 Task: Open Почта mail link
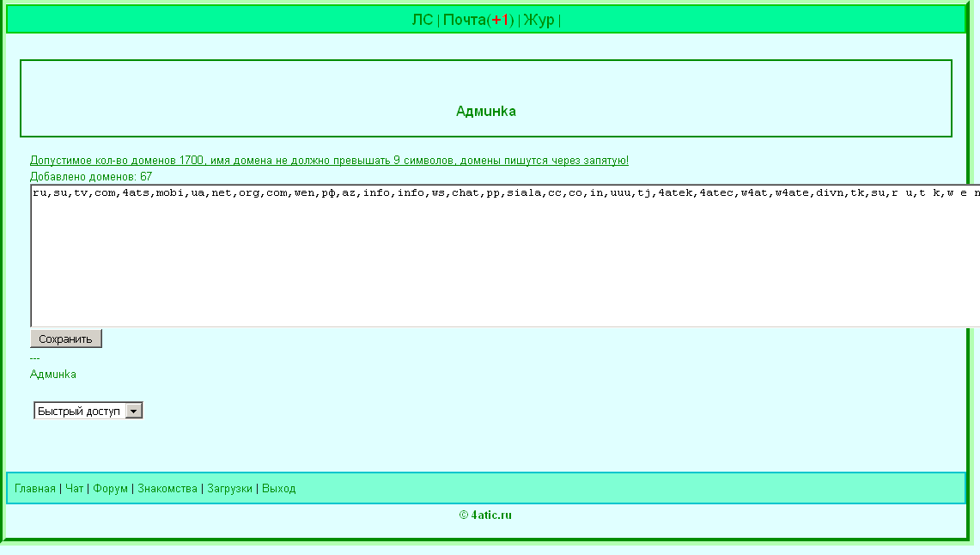[x=464, y=20]
